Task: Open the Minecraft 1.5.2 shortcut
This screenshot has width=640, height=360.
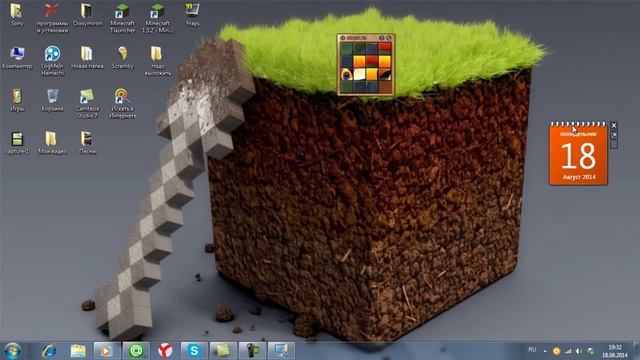Action: (x=157, y=18)
